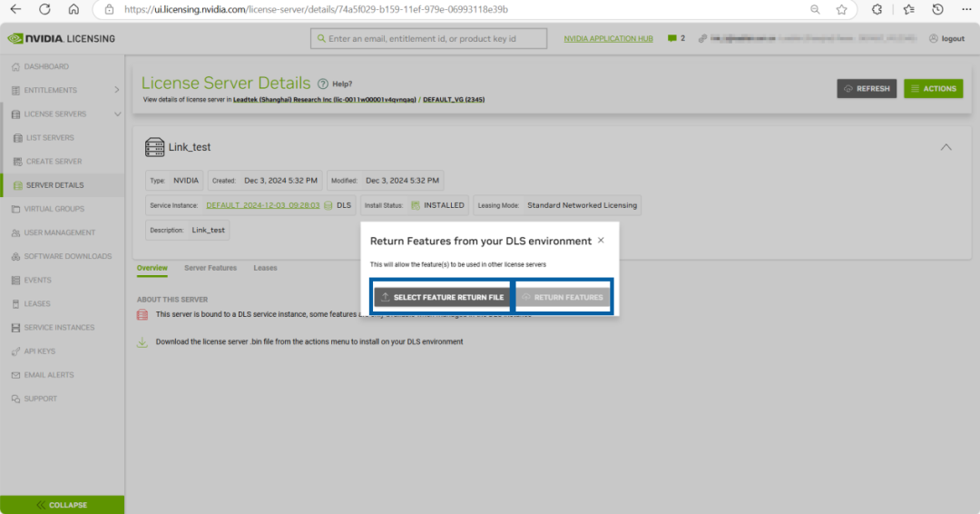This screenshot has height=514, width=980.
Task: Open browser history clock icon
Action: [937, 9]
